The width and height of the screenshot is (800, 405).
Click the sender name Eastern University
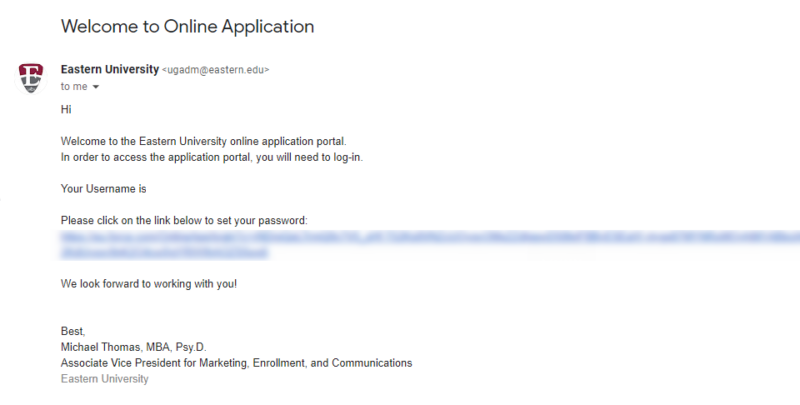(x=109, y=70)
